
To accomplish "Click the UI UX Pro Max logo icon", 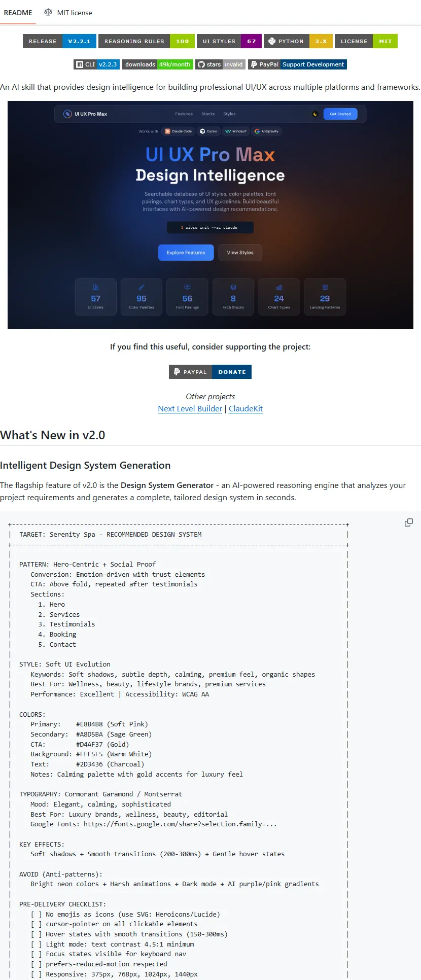I will pyautogui.click(x=67, y=114).
